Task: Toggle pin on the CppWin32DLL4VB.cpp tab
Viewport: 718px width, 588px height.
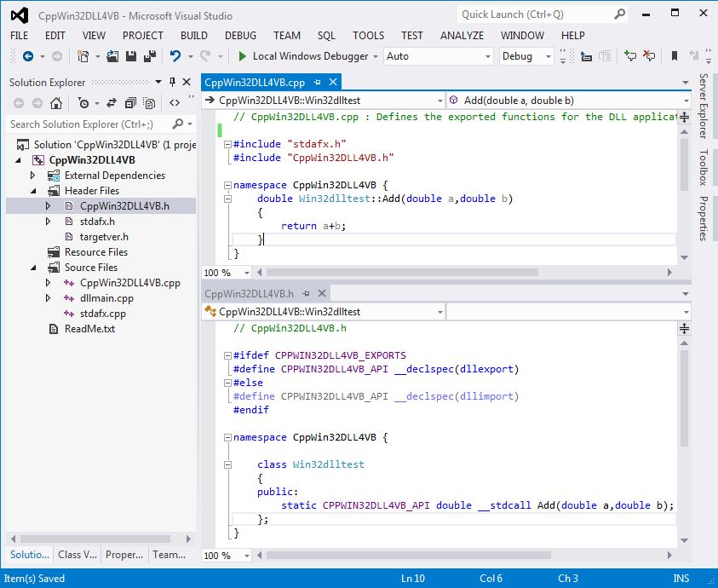Action: (x=317, y=83)
